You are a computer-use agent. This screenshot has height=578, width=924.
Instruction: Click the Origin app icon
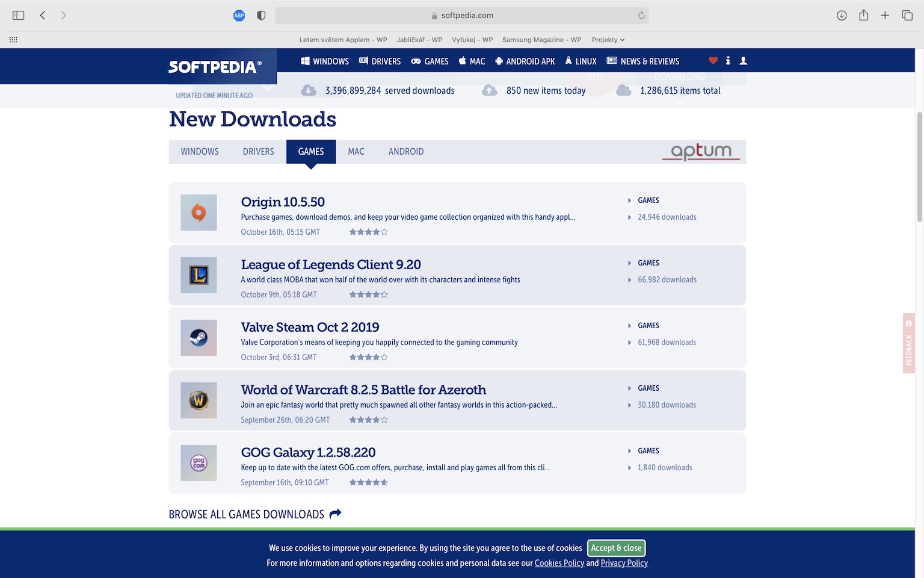(x=199, y=213)
